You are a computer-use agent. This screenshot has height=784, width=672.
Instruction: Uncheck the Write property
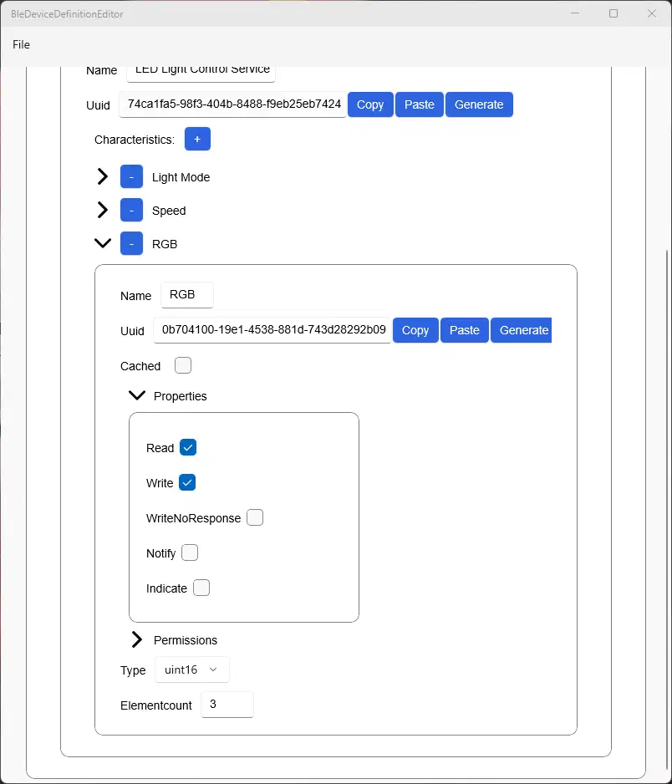click(x=187, y=482)
